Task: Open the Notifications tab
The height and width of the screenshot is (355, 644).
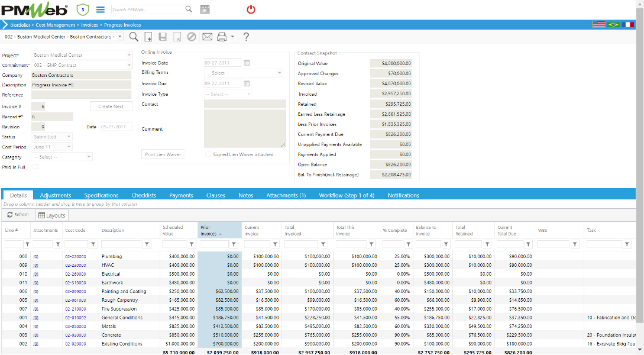Action: point(403,195)
